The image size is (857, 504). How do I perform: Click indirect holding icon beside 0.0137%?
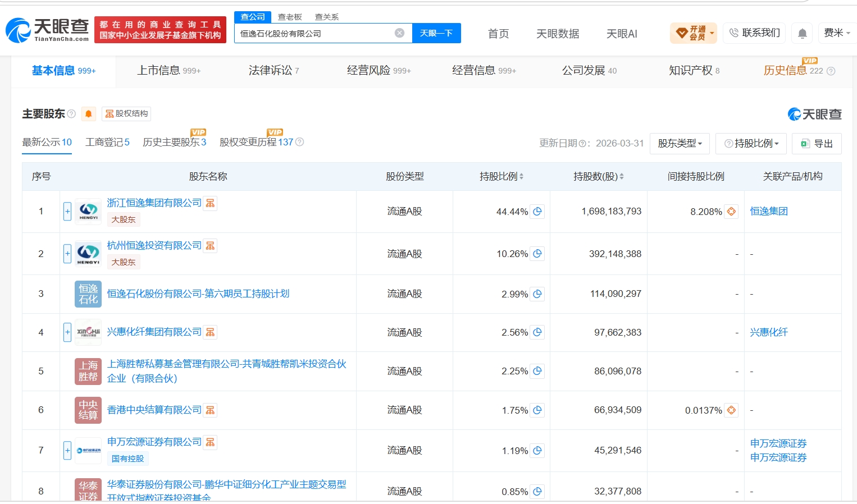tap(731, 410)
